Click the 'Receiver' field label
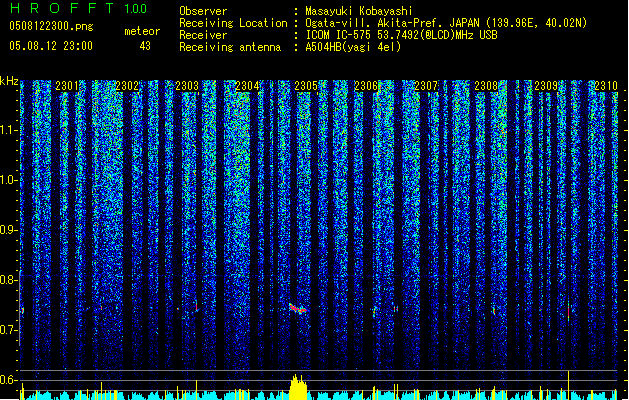The height and width of the screenshot is (400, 629). pos(203,35)
